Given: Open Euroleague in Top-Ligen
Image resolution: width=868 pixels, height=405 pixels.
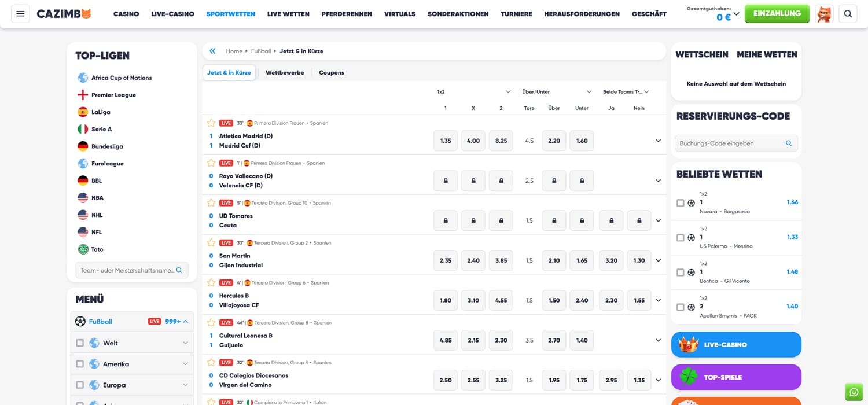Looking at the screenshot, I should point(108,164).
